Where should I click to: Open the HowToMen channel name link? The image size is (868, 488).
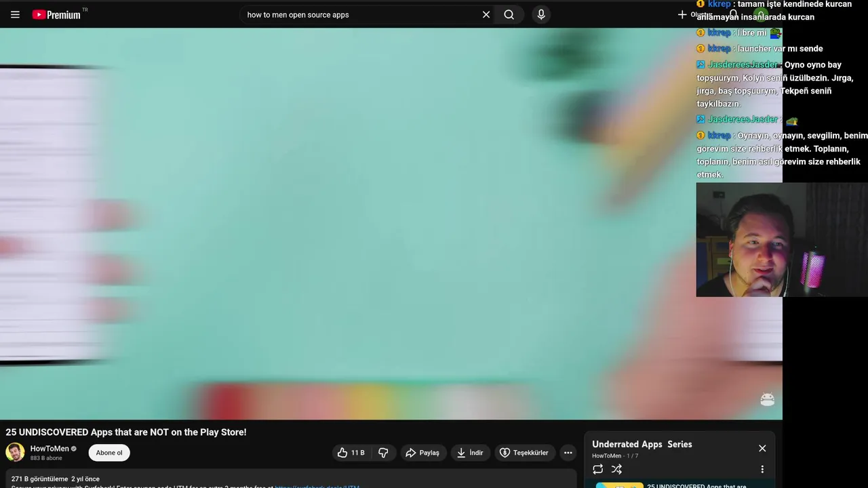pyautogui.click(x=50, y=449)
